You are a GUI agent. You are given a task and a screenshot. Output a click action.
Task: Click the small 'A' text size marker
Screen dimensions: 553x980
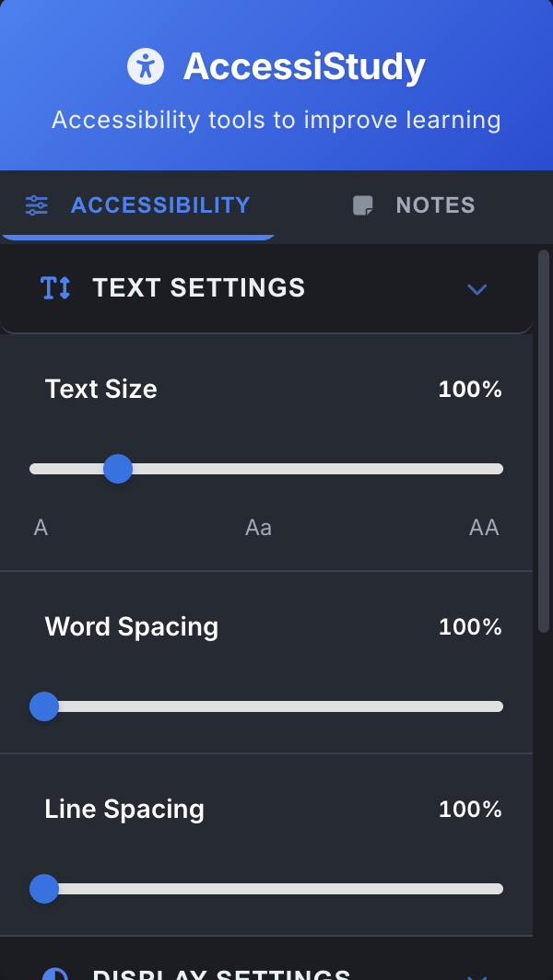pyautogui.click(x=41, y=528)
